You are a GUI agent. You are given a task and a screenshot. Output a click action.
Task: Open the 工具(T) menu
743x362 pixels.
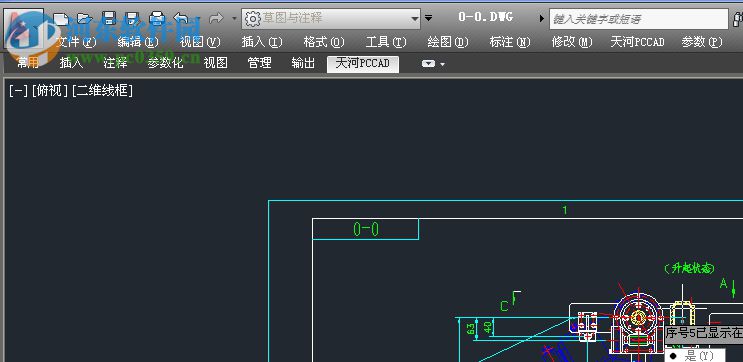tap(386, 42)
